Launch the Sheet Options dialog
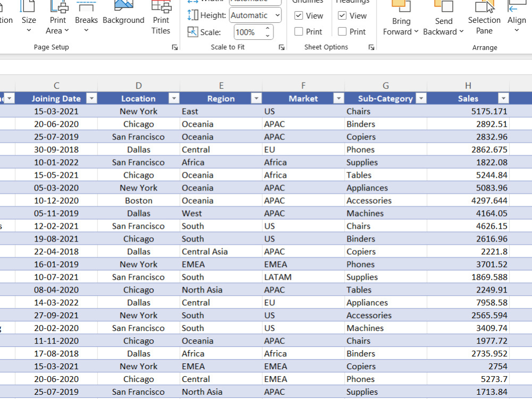 (371, 47)
